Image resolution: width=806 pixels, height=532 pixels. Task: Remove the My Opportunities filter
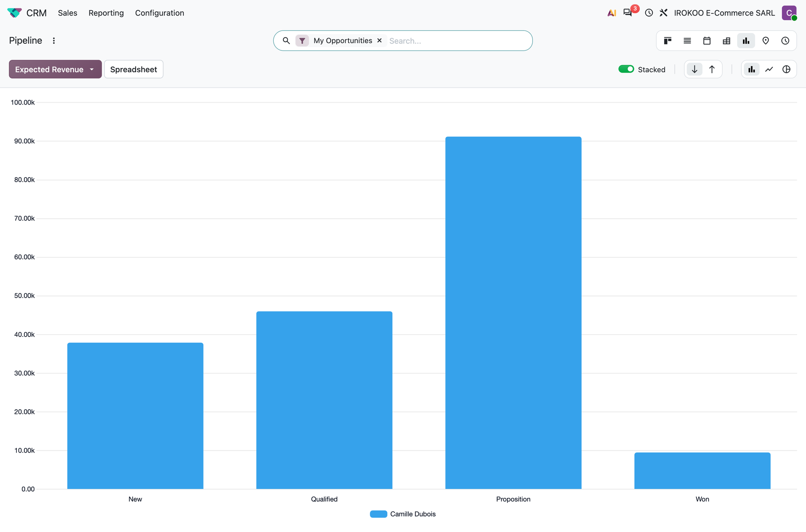[x=379, y=41]
